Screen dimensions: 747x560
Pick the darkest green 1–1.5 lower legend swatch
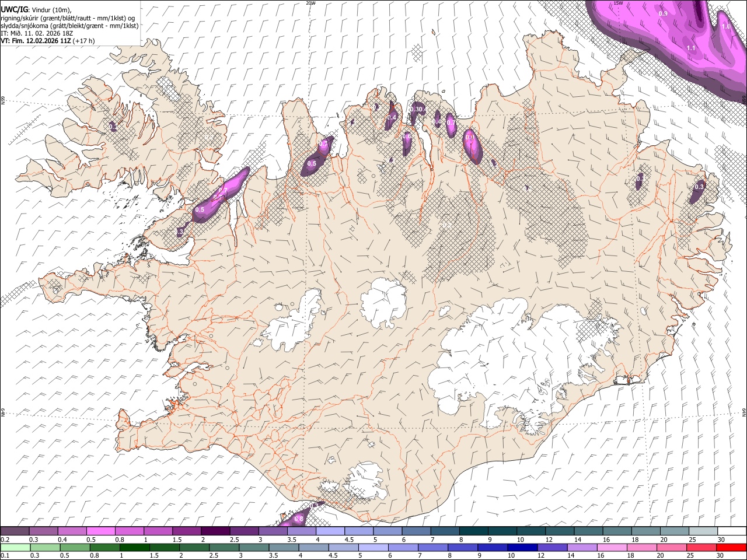135,548
